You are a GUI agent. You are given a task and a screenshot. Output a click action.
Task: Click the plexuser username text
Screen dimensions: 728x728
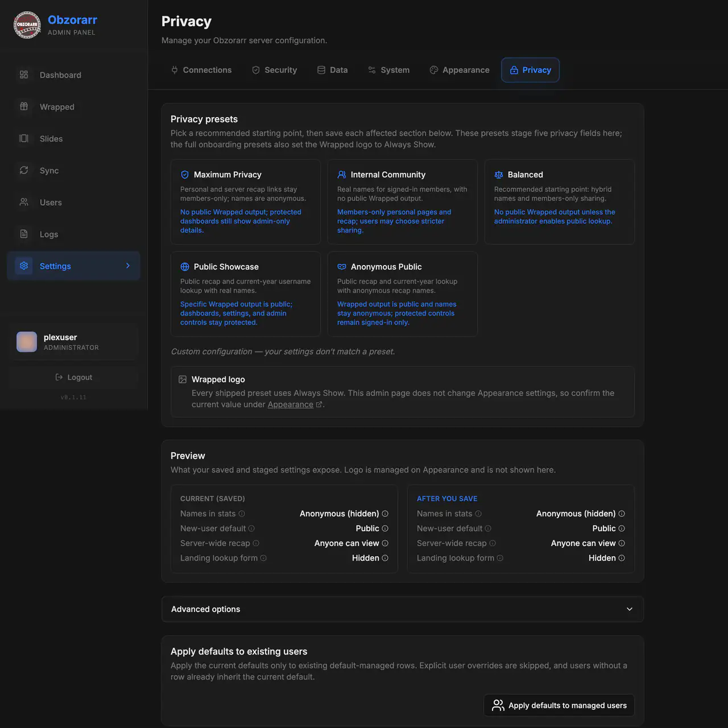coord(60,337)
